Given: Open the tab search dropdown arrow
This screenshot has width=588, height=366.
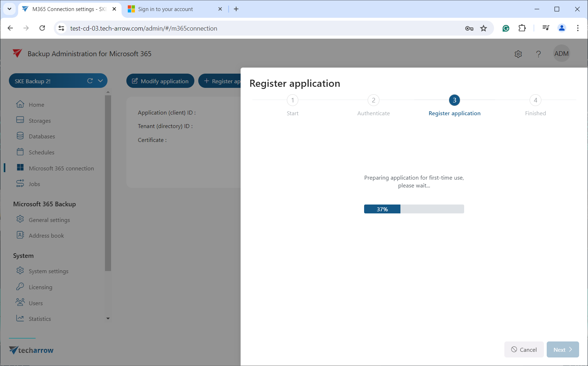Looking at the screenshot, I should [9, 9].
